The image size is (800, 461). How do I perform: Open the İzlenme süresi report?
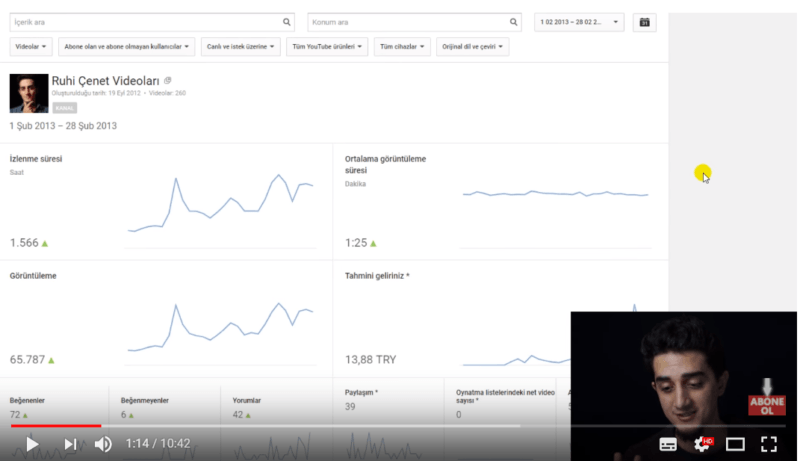pos(36,158)
